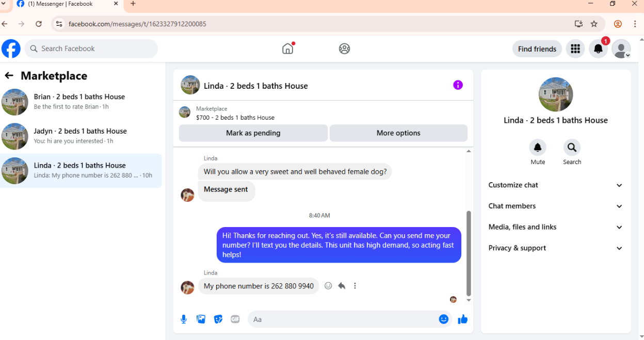644x340 pixels.
Task: Click the blue reply message bubble
Action: click(339, 245)
